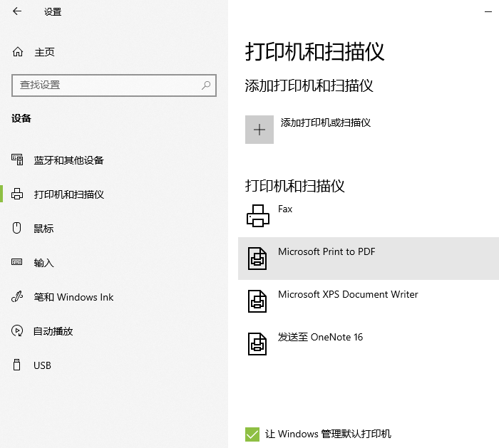Click the Microsoft Print to PDF icon
The image size is (499, 448).
click(257, 259)
